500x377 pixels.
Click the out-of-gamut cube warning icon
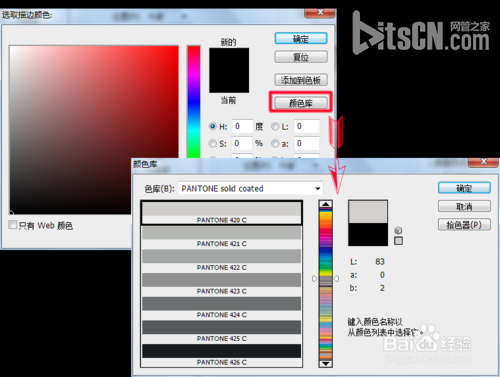coord(398,230)
